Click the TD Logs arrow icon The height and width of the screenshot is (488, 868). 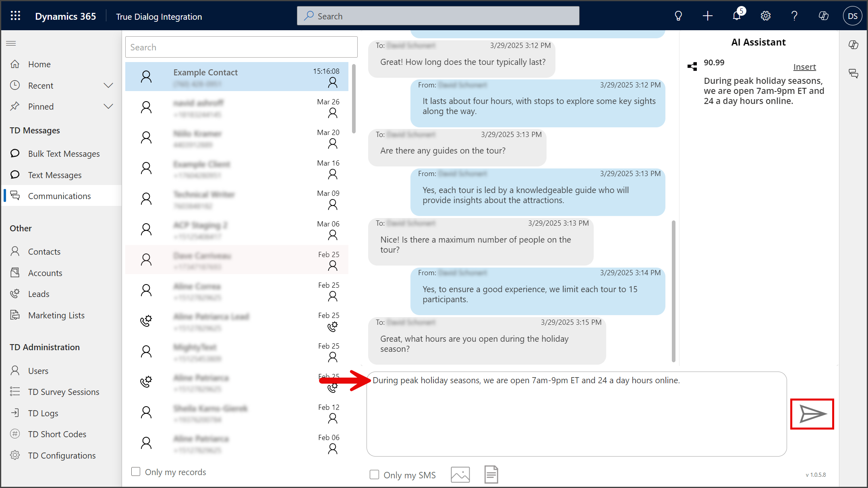tap(15, 413)
